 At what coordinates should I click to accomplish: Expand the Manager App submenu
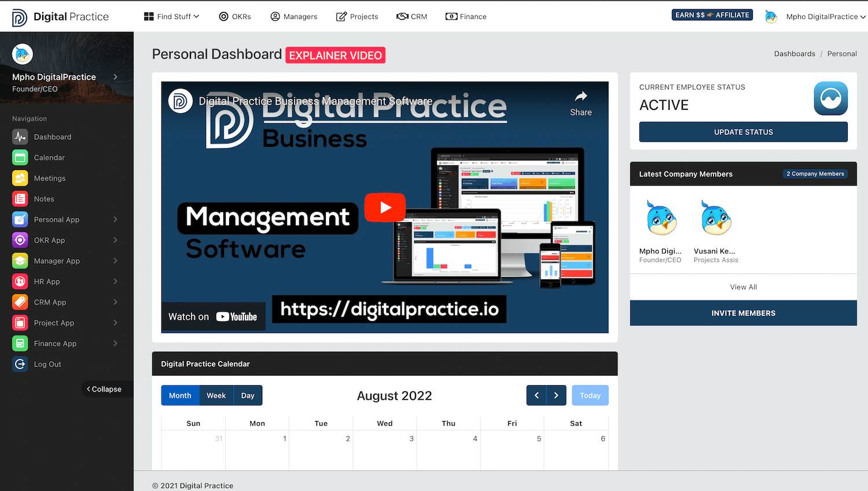coord(115,261)
